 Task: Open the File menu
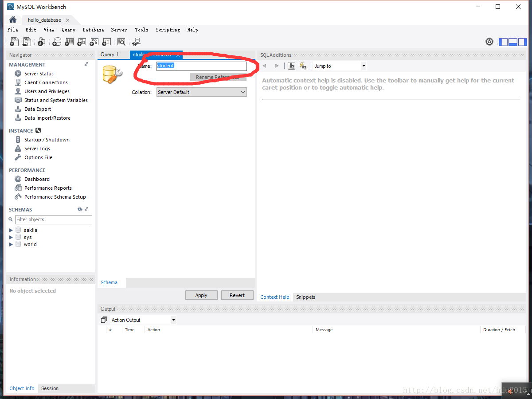coord(12,30)
